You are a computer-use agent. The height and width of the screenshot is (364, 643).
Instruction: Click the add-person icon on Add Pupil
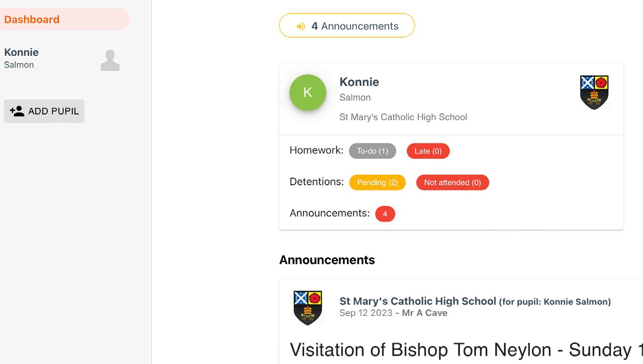(x=17, y=111)
